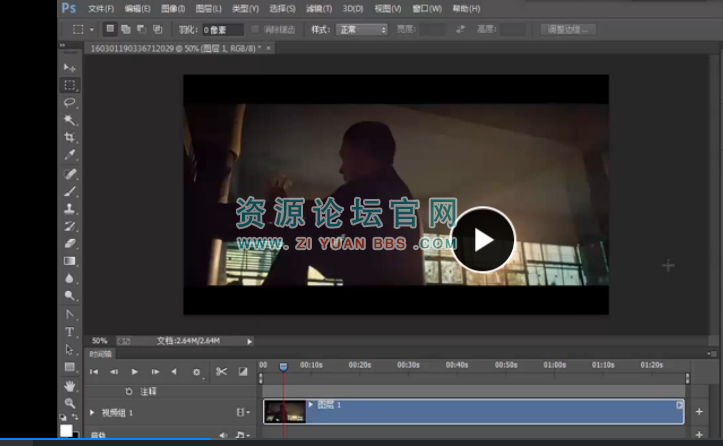Toggle the anti-alias checkbox
This screenshot has width=723, height=446.
tap(255, 30)
